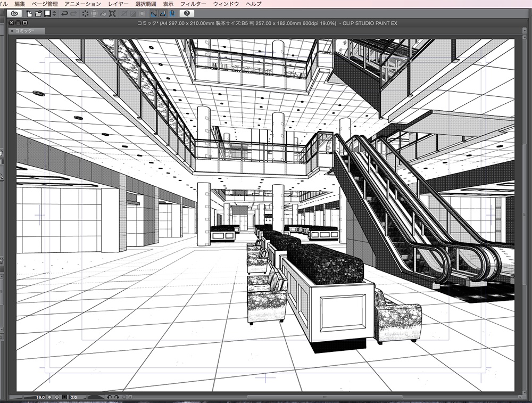Viewport: 532px width, 403px height.
Task: Open the アニメーション menu
Action: 83,4
